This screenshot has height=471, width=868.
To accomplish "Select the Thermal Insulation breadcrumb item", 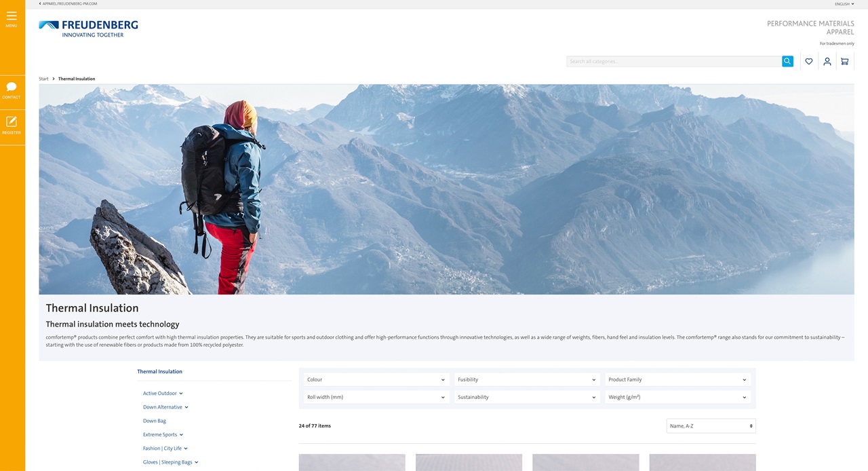I will (76, 79).
